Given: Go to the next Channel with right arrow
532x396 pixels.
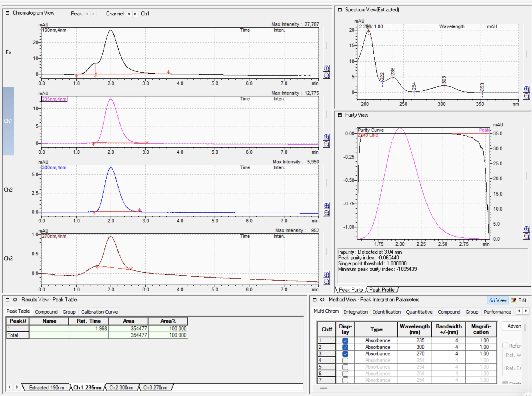Looking at the screenshot, I should 135,14.
